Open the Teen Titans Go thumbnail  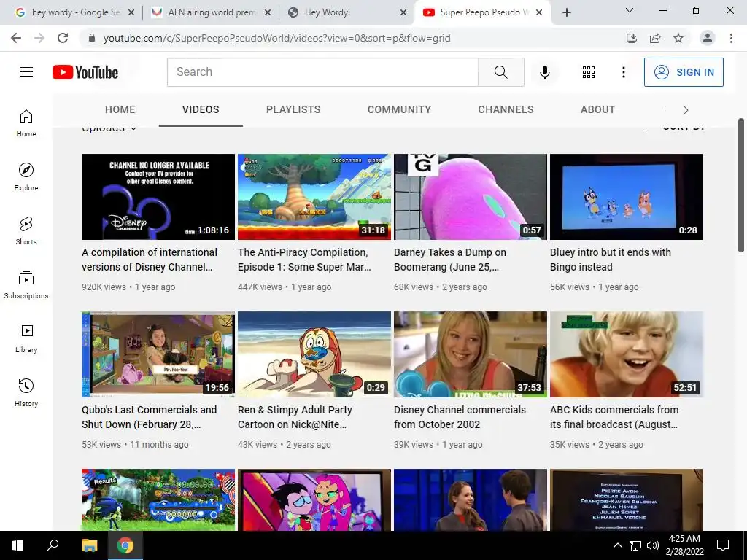point(314,499)
